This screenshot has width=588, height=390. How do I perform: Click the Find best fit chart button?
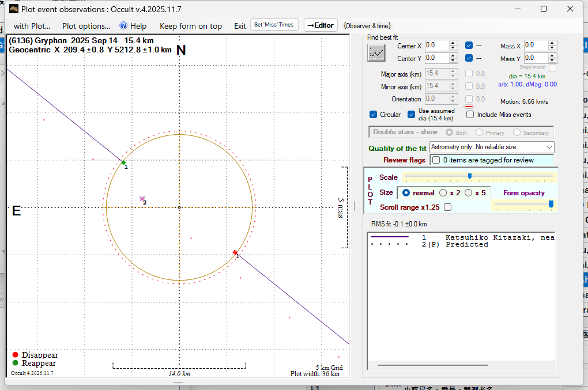pyautogui.click(x=376, y=52)
